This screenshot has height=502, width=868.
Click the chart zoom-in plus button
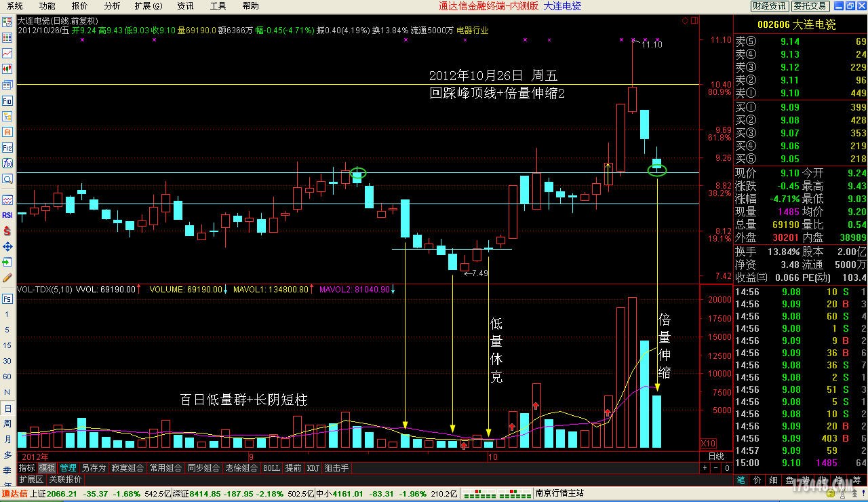click(705, 468)
